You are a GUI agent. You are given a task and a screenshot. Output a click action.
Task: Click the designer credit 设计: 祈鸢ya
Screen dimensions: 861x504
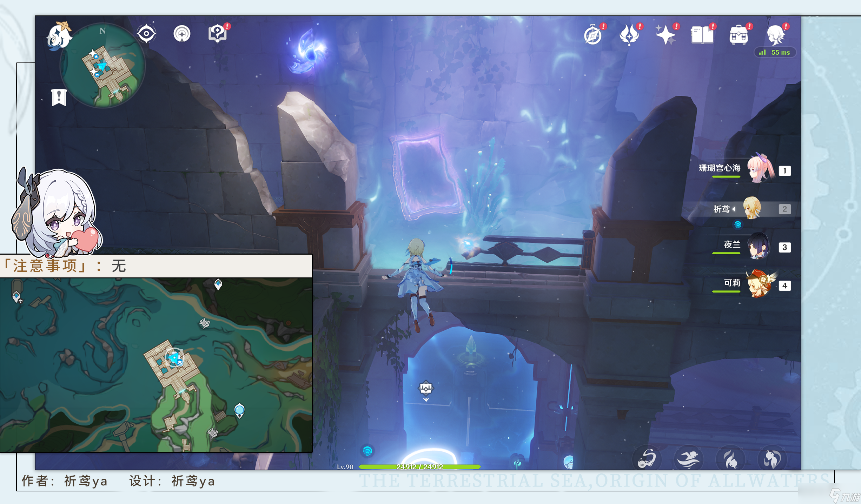172,481
